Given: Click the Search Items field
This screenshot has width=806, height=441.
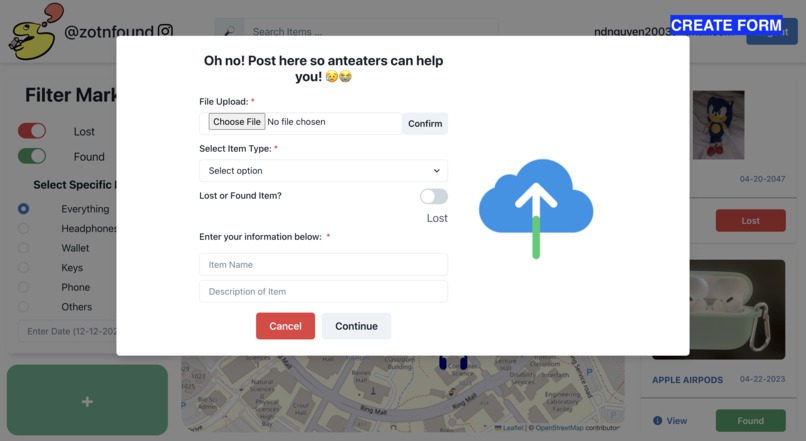Looking at the screenshot, I should (371, 31).
